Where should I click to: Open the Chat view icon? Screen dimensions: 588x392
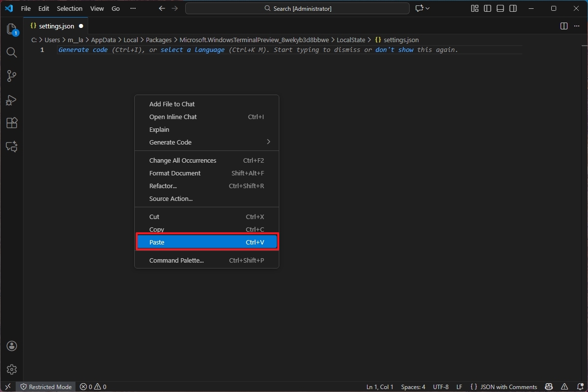click(x=12, y=147)
